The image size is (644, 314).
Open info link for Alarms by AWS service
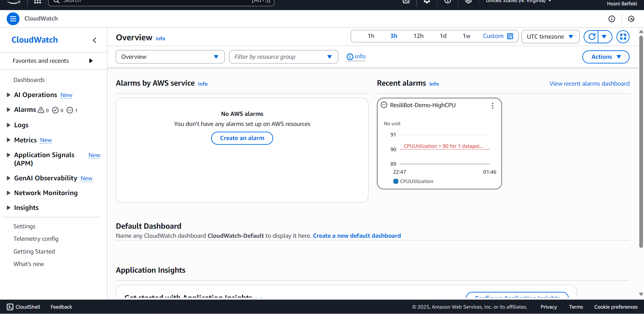click(203, 84)
